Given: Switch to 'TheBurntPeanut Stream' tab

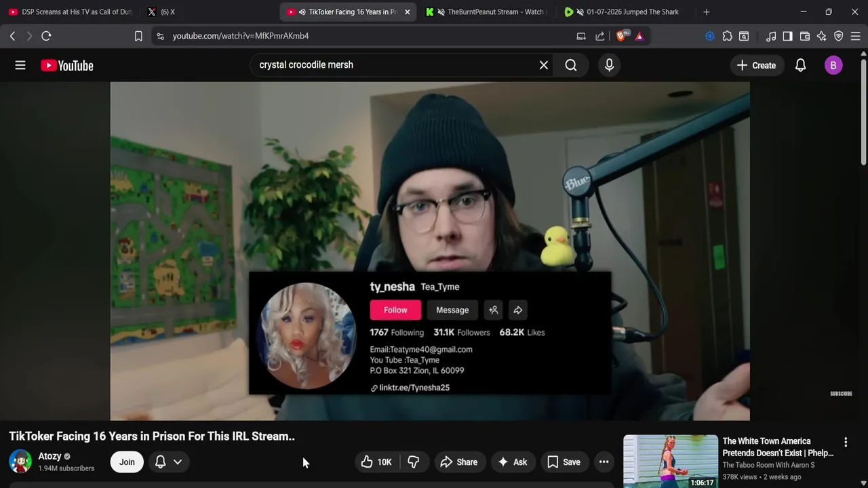Looking at the screenshot, I should pyautogui.click(x=488, y=12).
